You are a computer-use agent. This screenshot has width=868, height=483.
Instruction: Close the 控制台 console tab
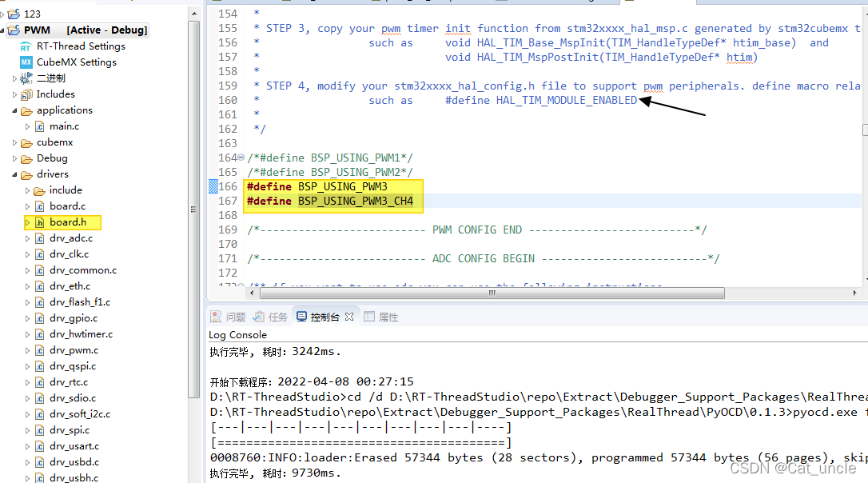pos(349,317)
